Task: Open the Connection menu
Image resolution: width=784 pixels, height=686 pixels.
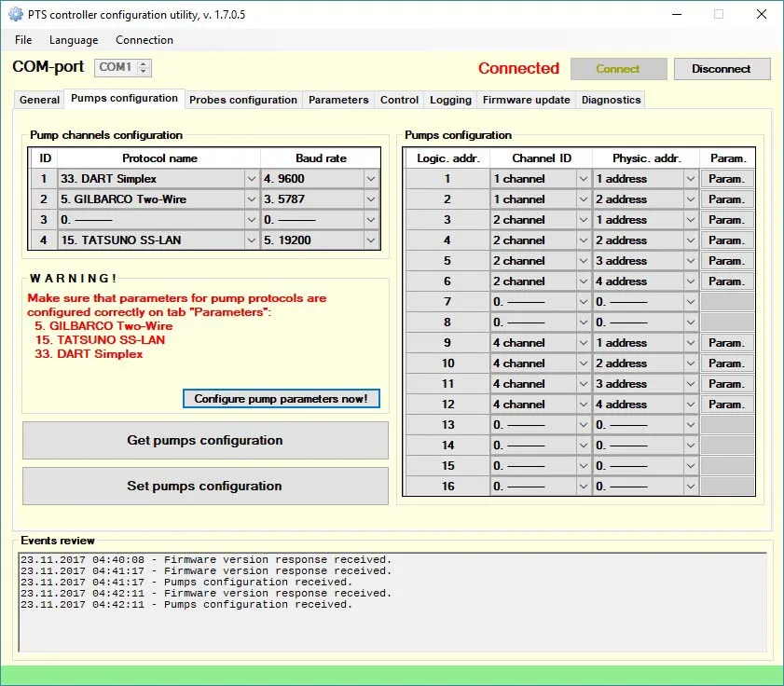Action: [144, 40]
